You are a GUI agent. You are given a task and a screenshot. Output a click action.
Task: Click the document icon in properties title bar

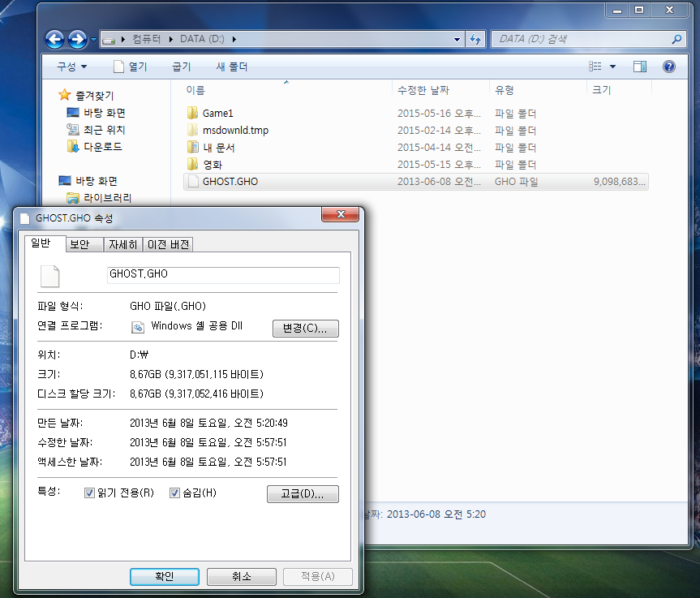click(x=25, y=218)
